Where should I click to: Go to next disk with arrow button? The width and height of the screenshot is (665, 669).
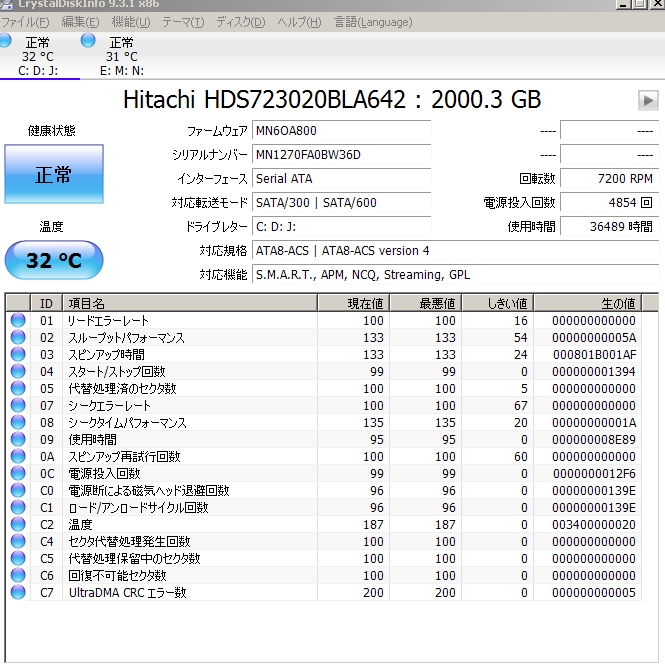pyautogui.click(x=648, y=101)
